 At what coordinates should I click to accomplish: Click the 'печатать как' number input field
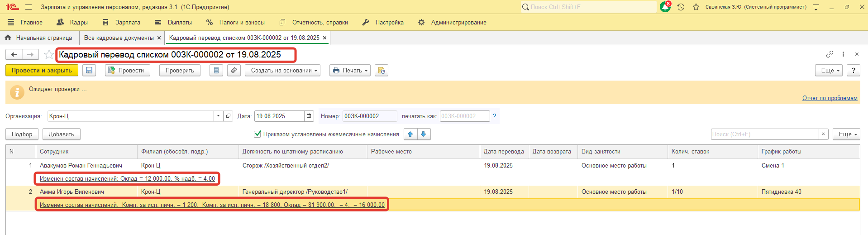[464, 116]
